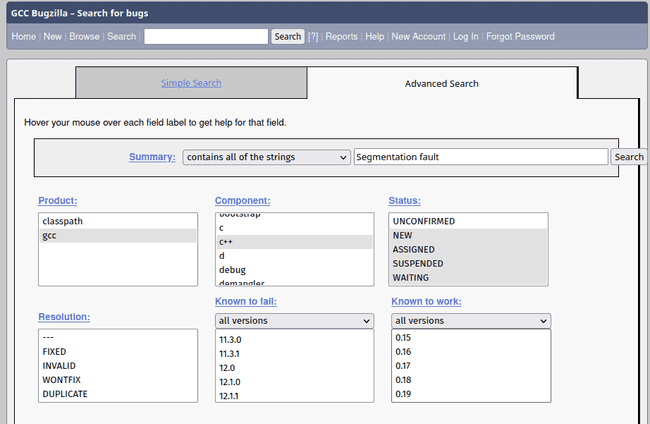This screenshot has width=650, height=424.
Task: Select DUPLICATE in Resolution list
Action: point(118,394)
